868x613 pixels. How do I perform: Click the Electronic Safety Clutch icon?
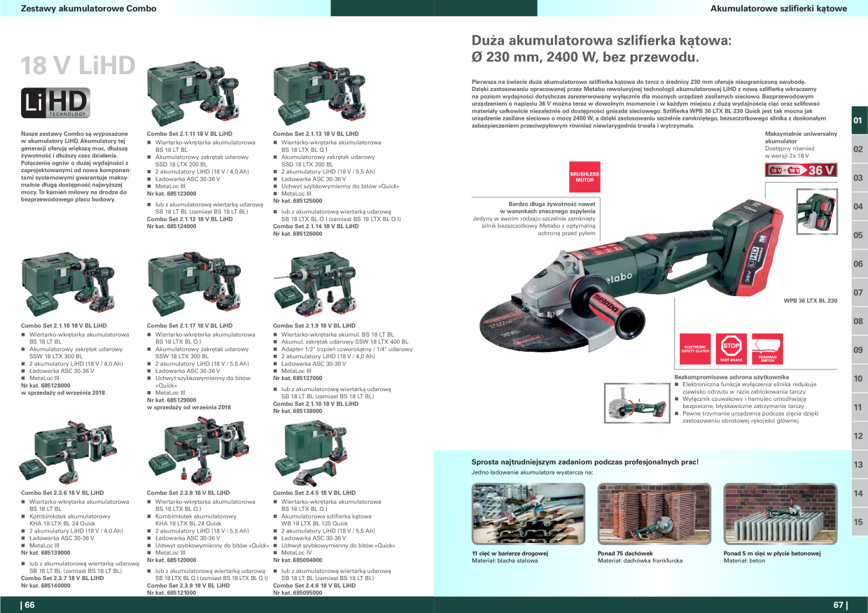(695, 348)
